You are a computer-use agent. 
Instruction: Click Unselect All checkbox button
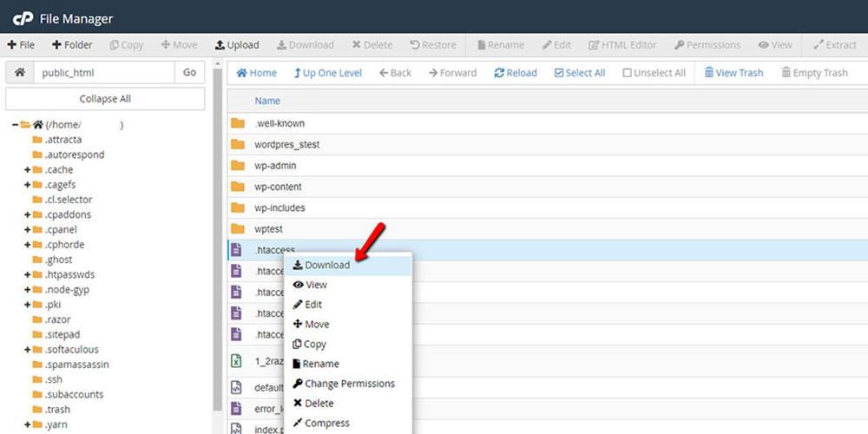pos(654,73)
